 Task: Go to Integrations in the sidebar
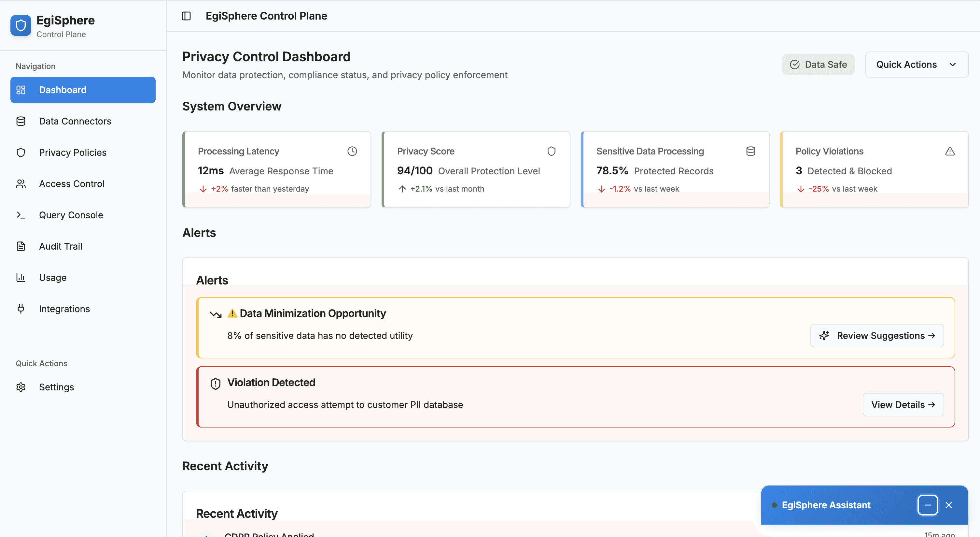(x=83, y=309)
